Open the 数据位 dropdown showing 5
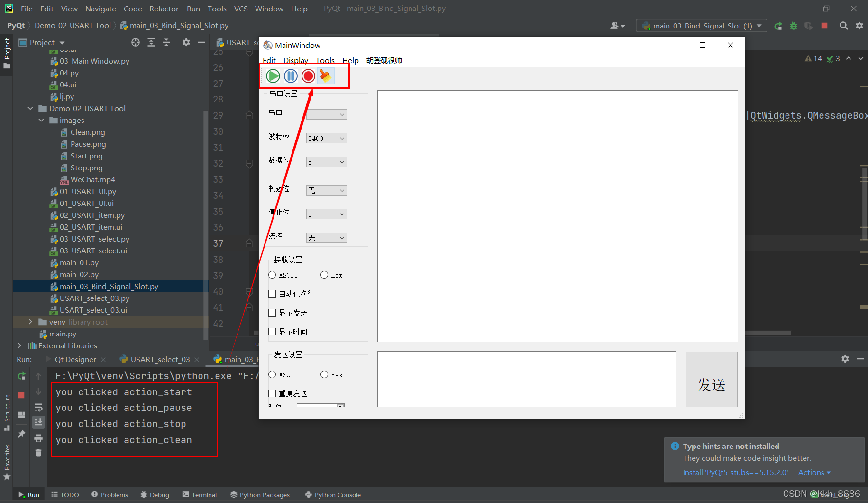Image resolution: width=868 pixels, height=503 pixels. (x=327, y=162)
